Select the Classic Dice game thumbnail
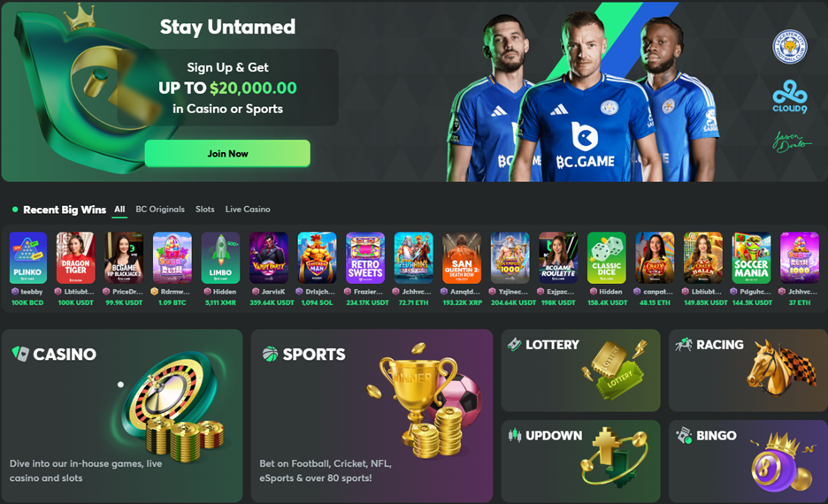Screen dimensions: 828x504 point(607,258)
